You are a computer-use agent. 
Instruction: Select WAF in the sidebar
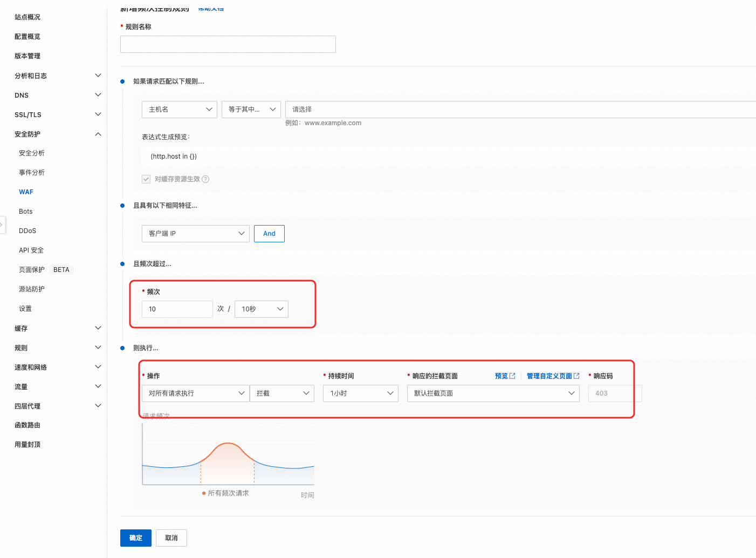(x=26, y=192)
